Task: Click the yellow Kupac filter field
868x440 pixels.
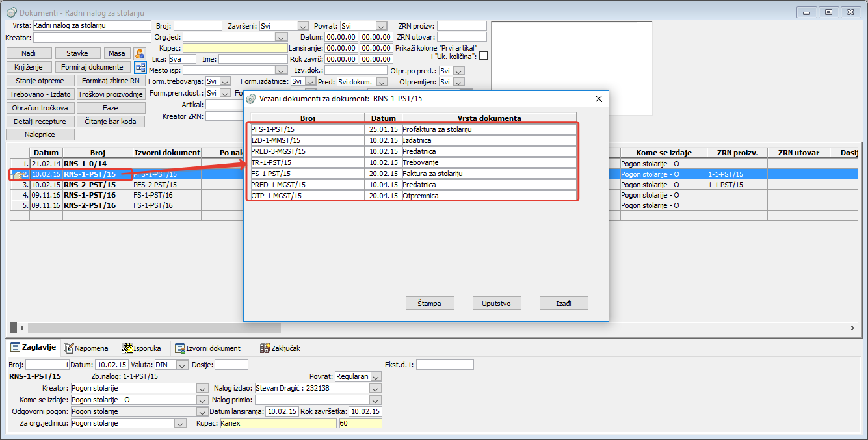Action: [x=235, y=48]
